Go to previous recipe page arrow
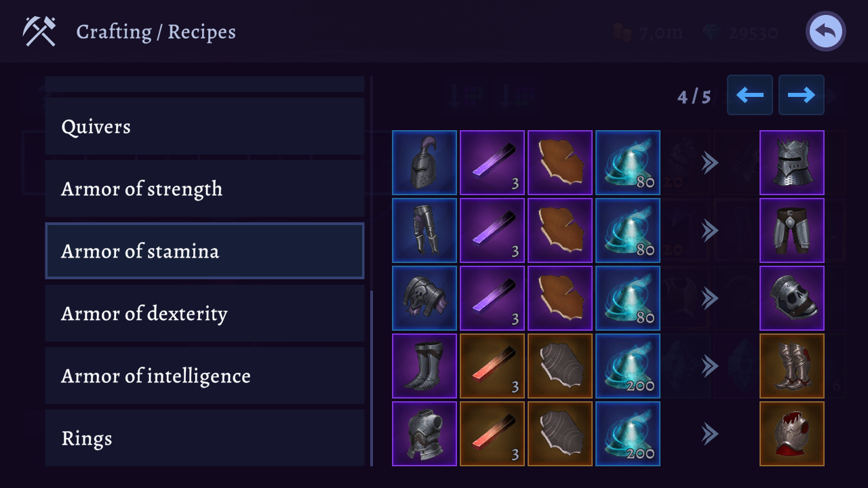The image size is (868, 488). tap(749, 95)
